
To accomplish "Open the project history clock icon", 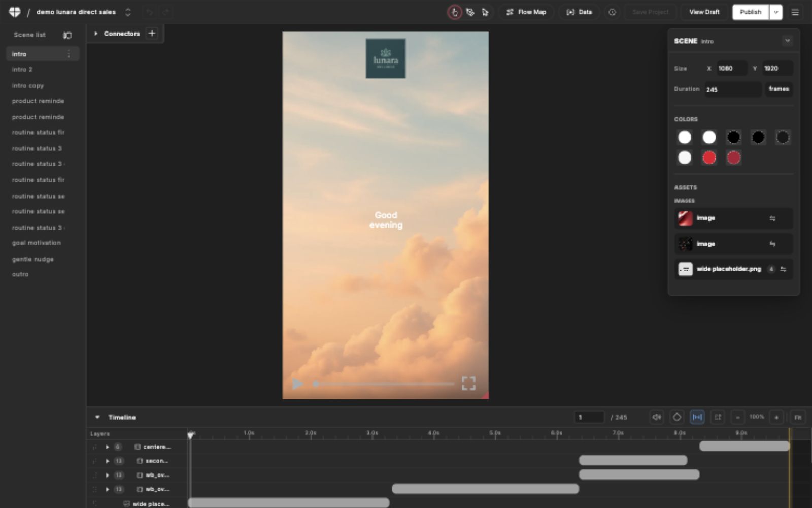I will coord(612,12).
